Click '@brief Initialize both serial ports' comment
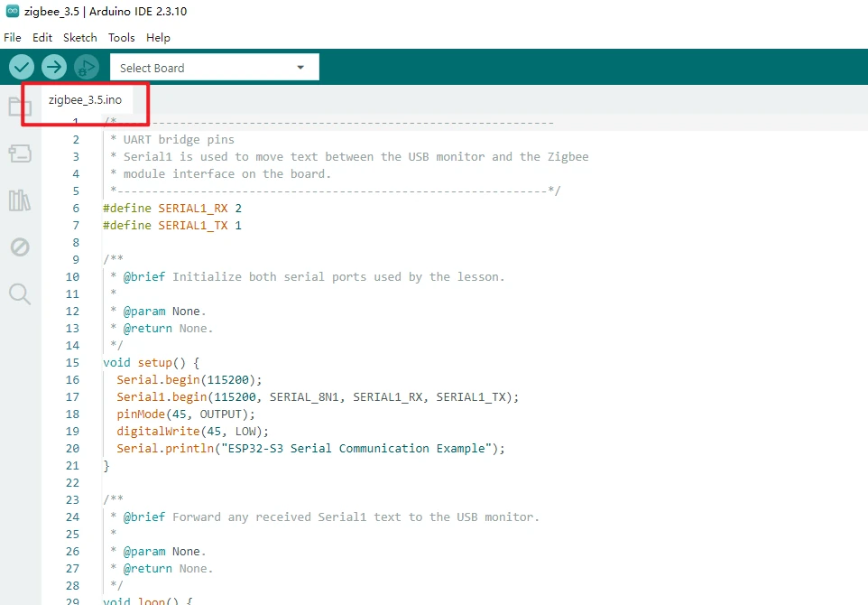The width and height of the screenshot is (868, 605). (314, 277)
